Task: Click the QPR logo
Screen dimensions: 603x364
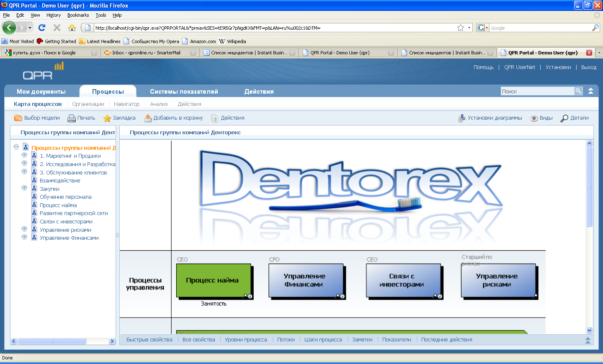Action: click(43, 71)
